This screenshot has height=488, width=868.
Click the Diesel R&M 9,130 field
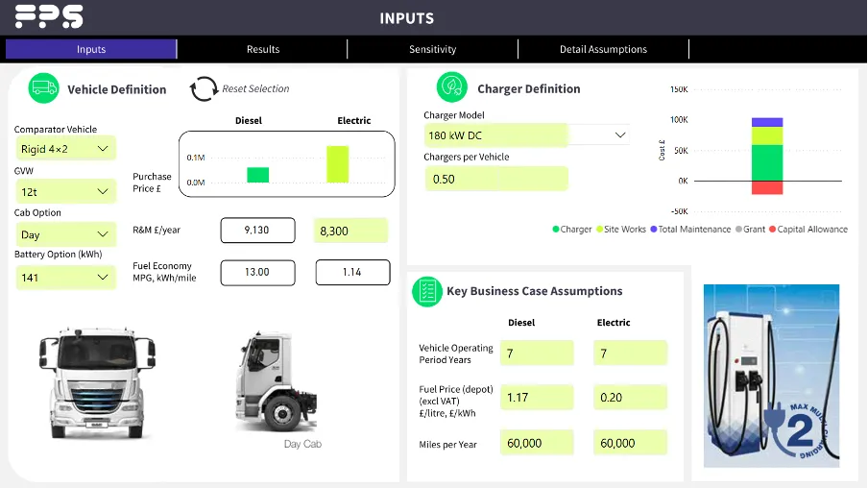[258, 230]
